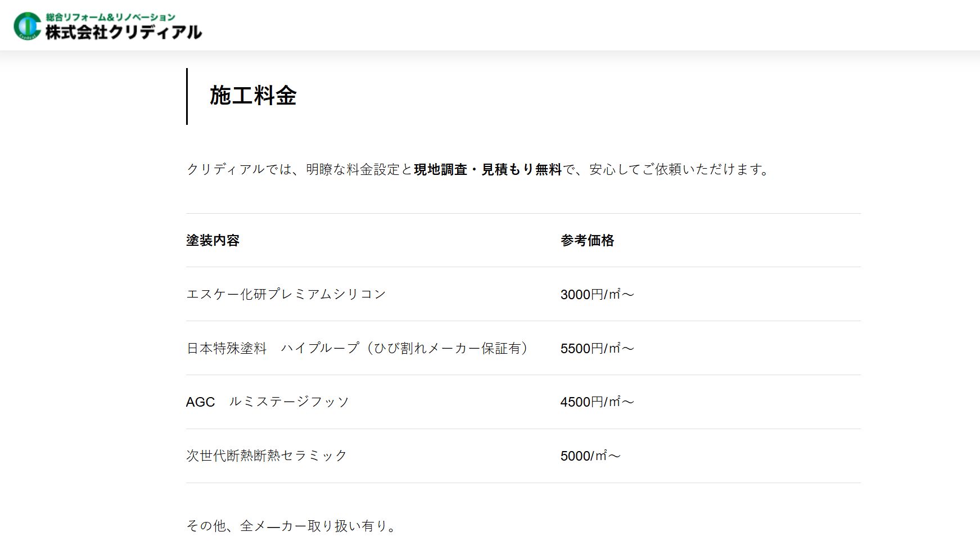The height and width of the screenshot is (545, 980).
Task: Click the 塗装内容 column header
Action: pyautogui.click(x=213, y=240)
